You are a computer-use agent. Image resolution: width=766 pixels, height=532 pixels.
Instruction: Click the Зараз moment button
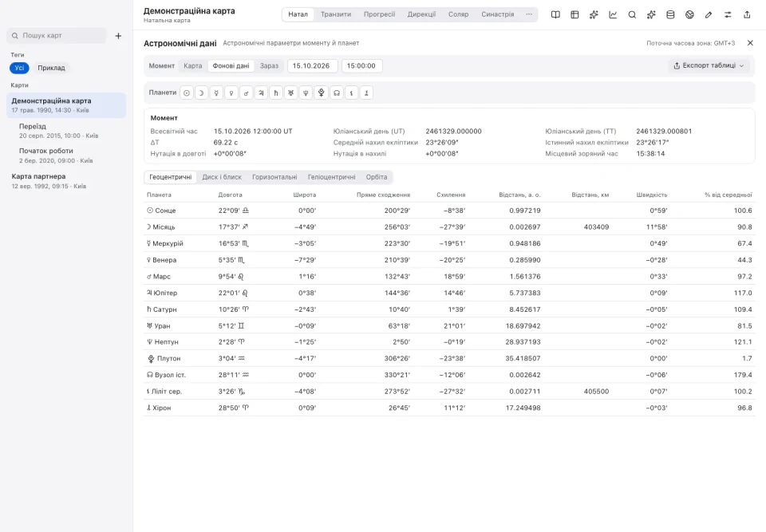269,65
